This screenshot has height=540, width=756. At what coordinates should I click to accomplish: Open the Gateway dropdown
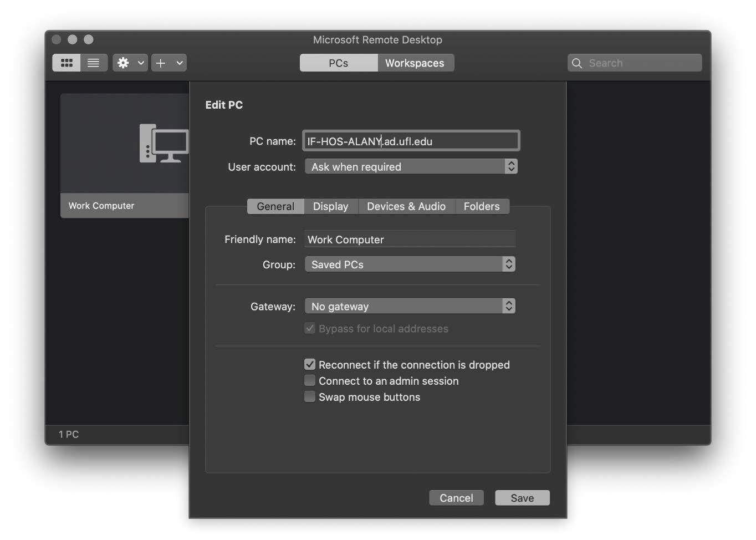coord(410,306)
